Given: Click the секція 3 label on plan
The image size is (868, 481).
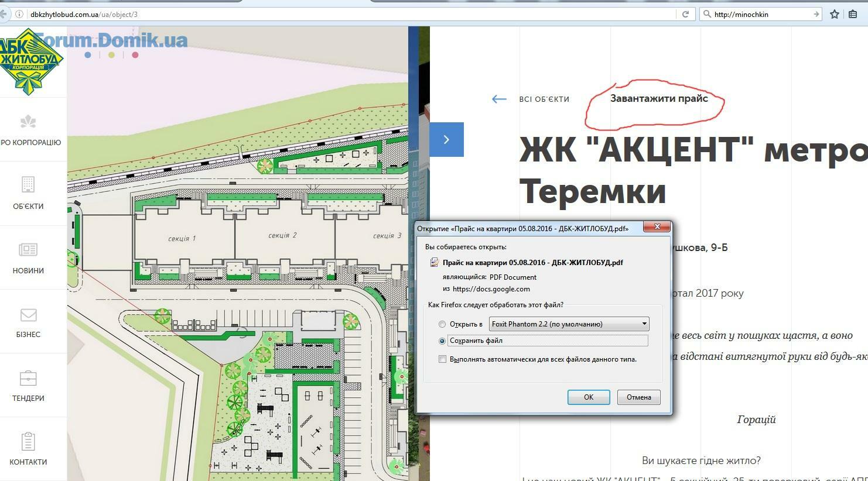Looking at the screenshot, I should click(x=387, y=236).
